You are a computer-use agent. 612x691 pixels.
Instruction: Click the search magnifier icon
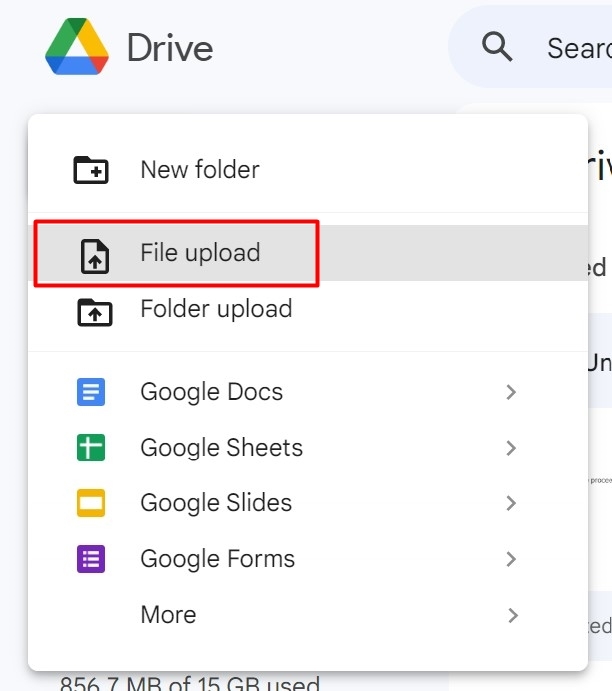497,46
